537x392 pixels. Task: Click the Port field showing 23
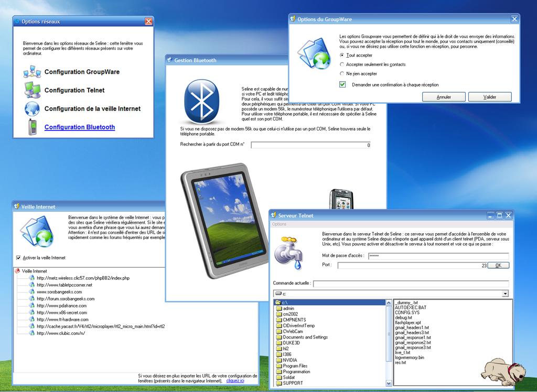tap(412, 265)
